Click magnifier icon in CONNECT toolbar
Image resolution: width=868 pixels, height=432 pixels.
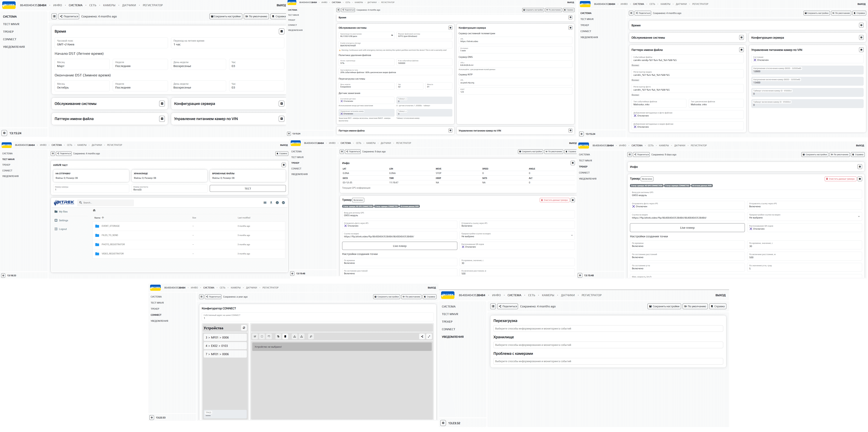click(x=311, y=336)
